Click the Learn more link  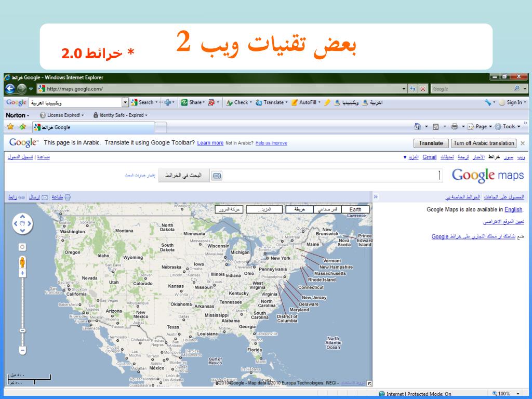(210, 143)
